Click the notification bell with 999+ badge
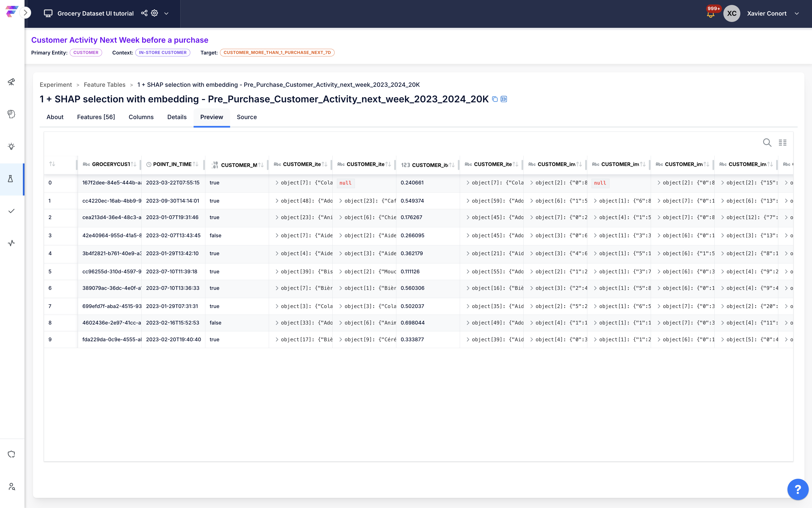812x508 pixels. (711, 13)
